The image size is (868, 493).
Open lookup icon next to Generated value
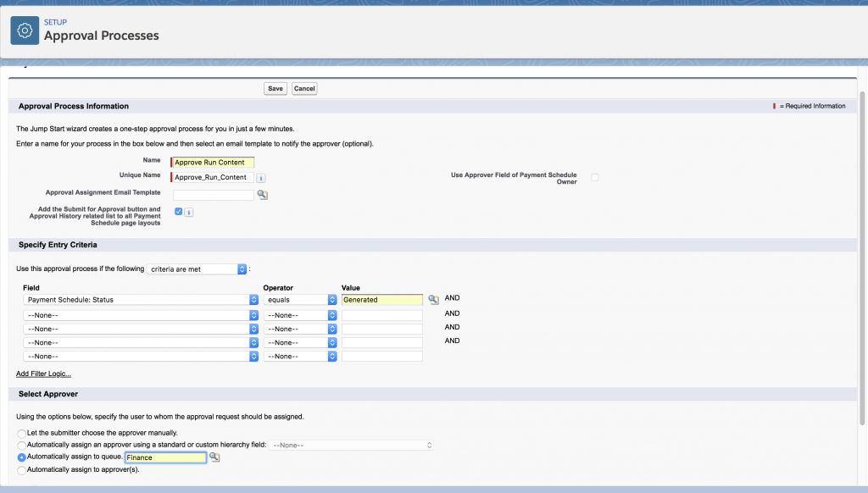[433, 300]
